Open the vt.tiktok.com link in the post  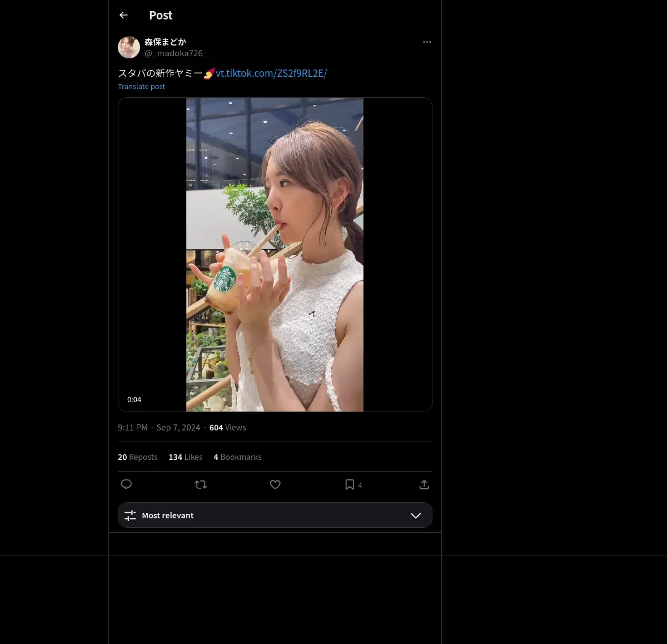tap(271, 73)
